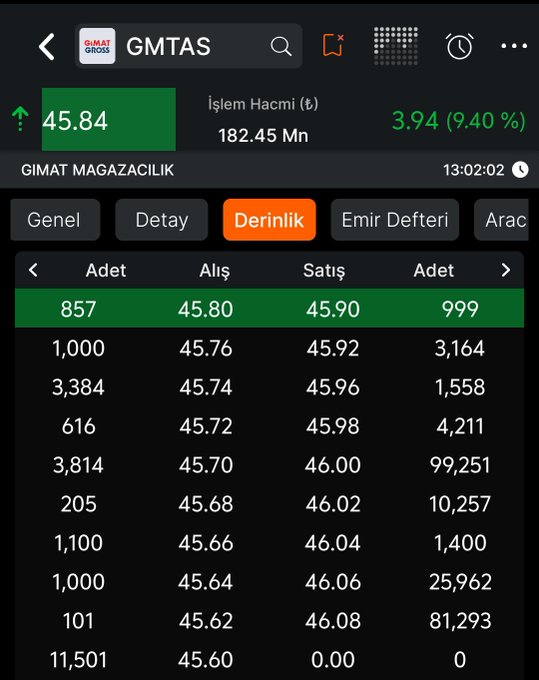Screen dimensions: 539x680
Task: Select the ask price 46.00
Action: (x=333, y=465)
